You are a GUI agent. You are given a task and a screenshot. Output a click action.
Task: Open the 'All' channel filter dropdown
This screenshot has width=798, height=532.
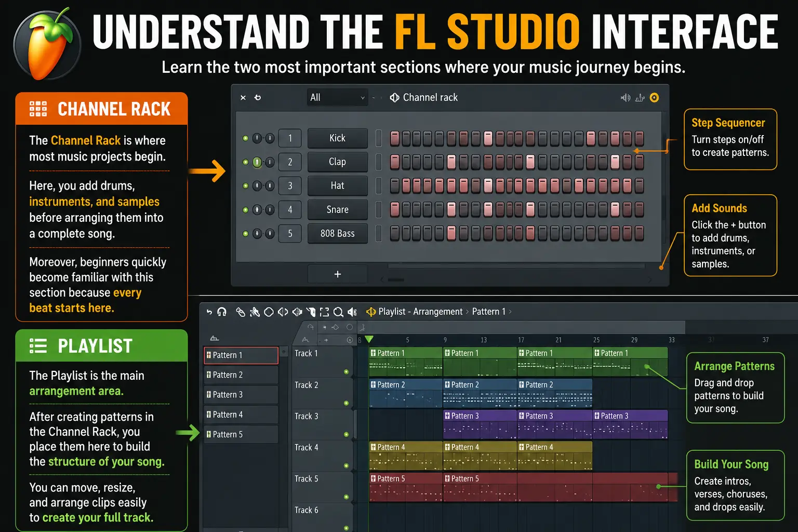pyautogui.click(x=338, y=98)
